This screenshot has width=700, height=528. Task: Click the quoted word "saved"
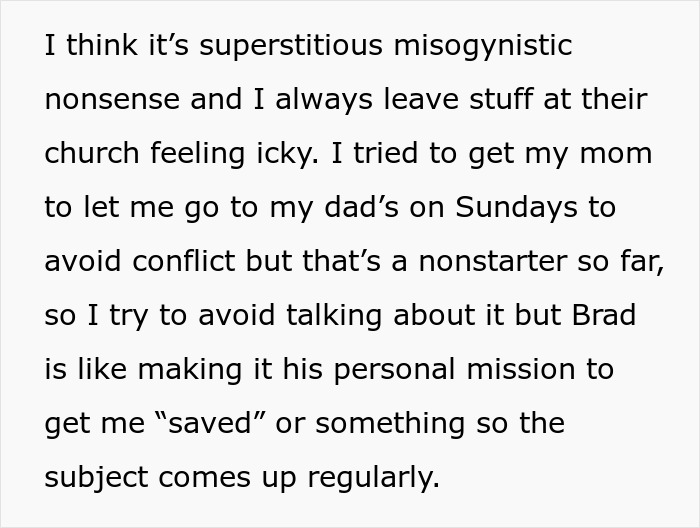click(211, 424)
